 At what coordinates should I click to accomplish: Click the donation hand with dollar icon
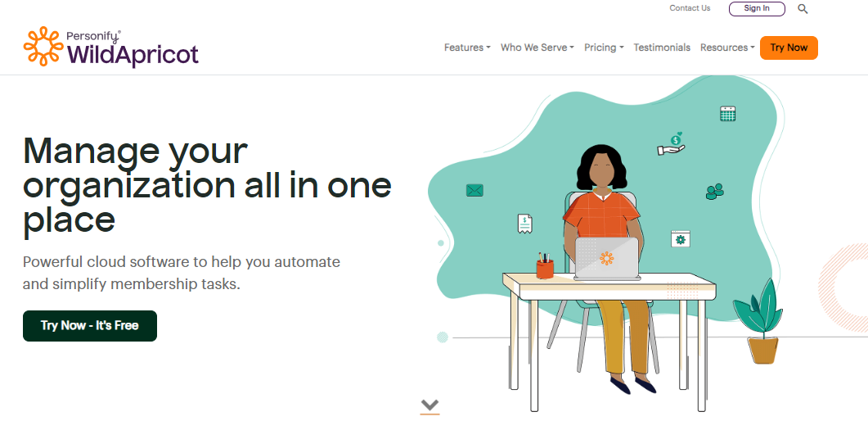click(672, 143)
